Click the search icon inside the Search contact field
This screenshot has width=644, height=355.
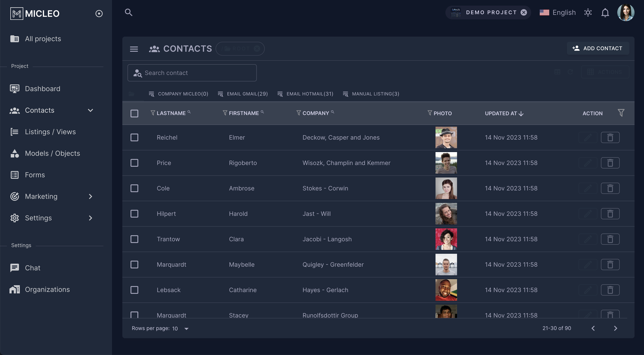pos(138,73)
